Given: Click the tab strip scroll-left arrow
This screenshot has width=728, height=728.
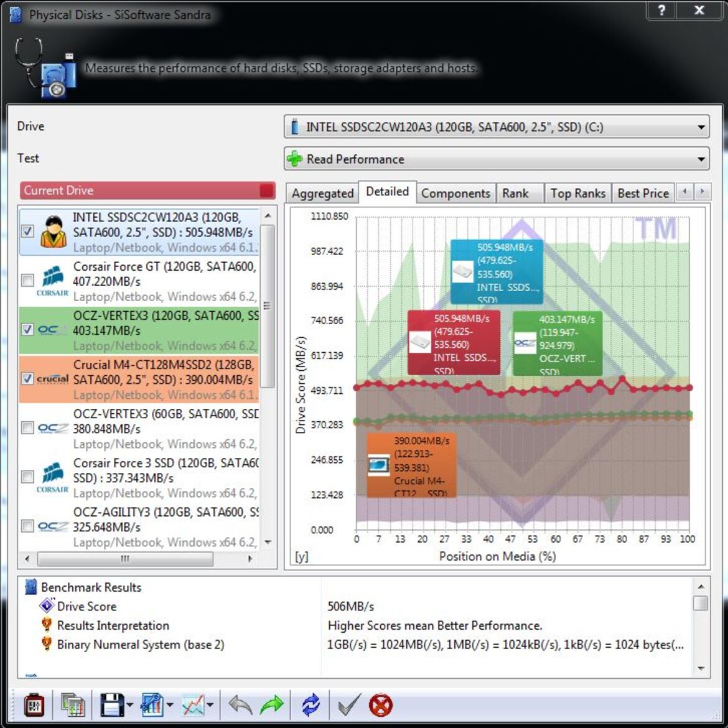Looking at the screenshot, I should (684, 191).
